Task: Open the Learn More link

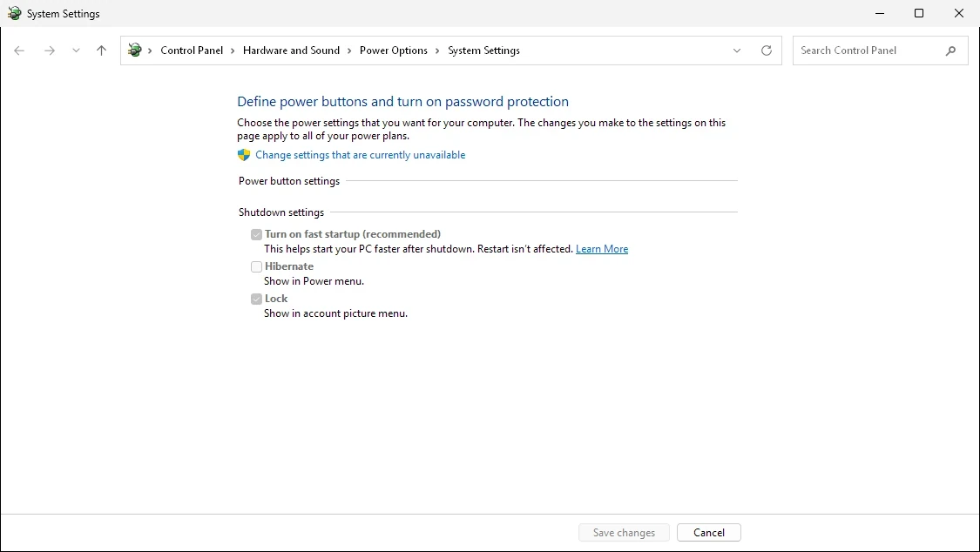Action: pyautogui.click(x=602, y=249)
